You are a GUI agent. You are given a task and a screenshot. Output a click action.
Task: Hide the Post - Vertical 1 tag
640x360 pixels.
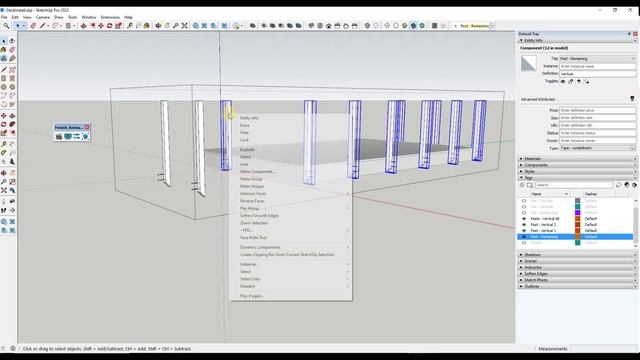click(x=524, y=231)
